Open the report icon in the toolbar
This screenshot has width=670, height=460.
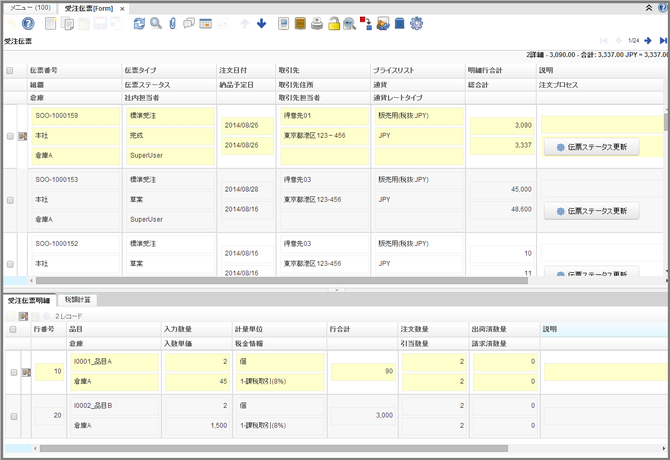(x=283, y=23)
